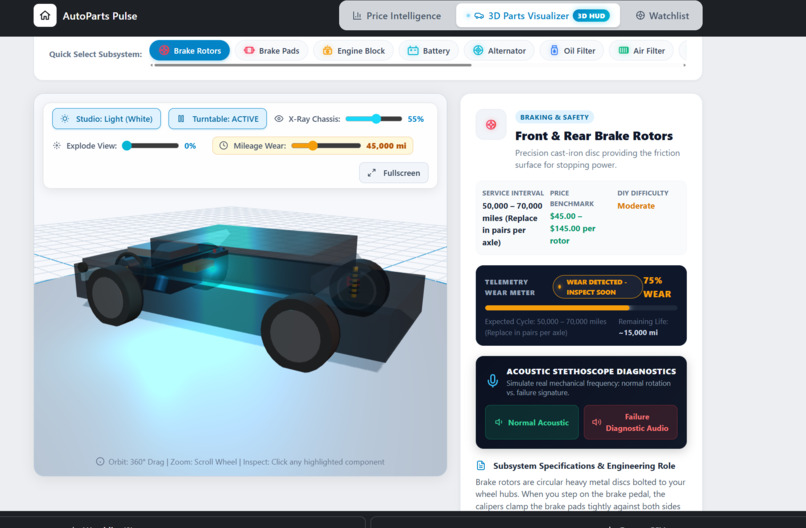Click the red rotor icon beside part title
The image size is (806, 528).
point(491,124)
